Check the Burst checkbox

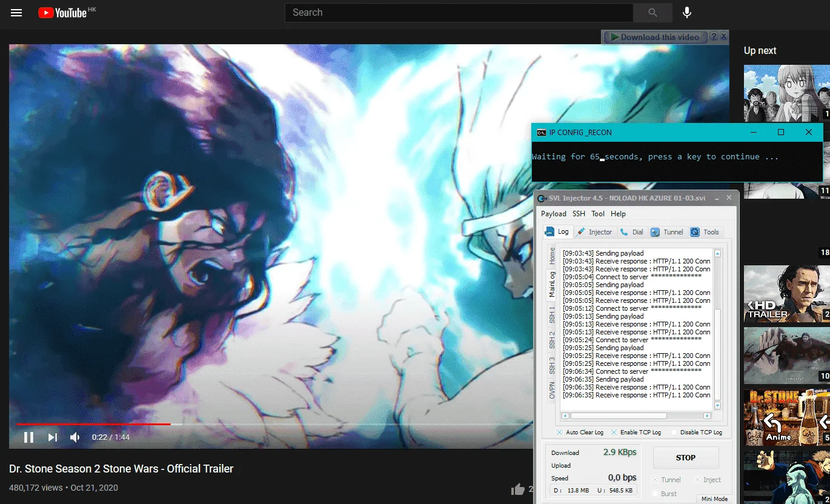[x=655, y=494]
